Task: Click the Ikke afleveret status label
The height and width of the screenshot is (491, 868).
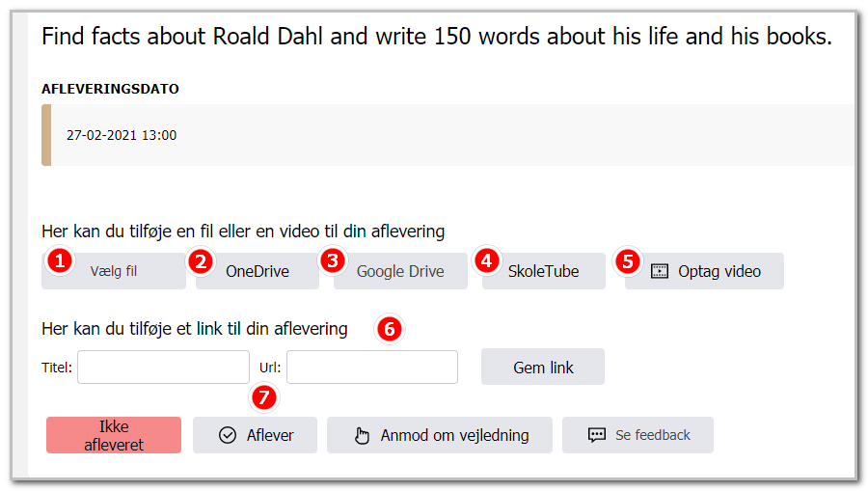Action: click(114, 435)
